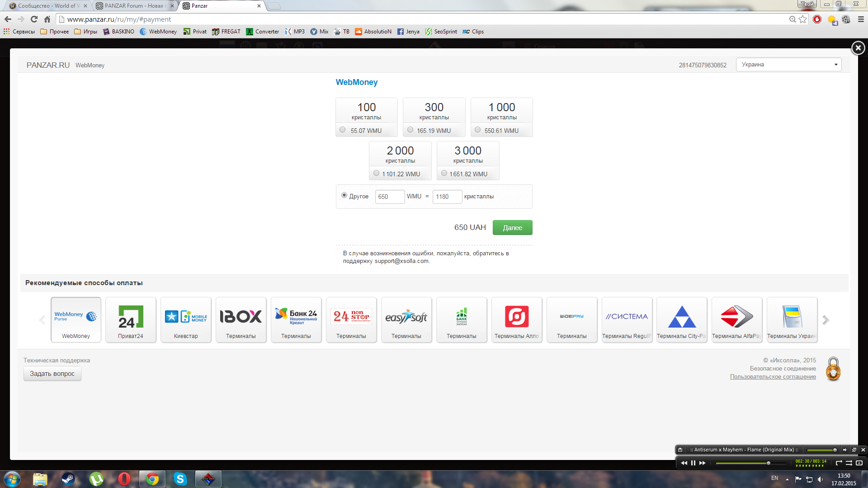
Task: Select the 1 000 кристаллы radio option
Action: coord(478,130)
